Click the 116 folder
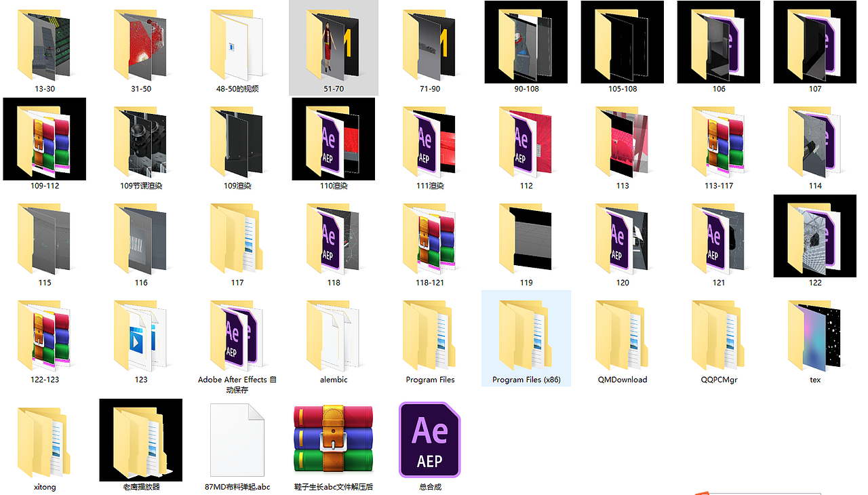 [141, 239]
